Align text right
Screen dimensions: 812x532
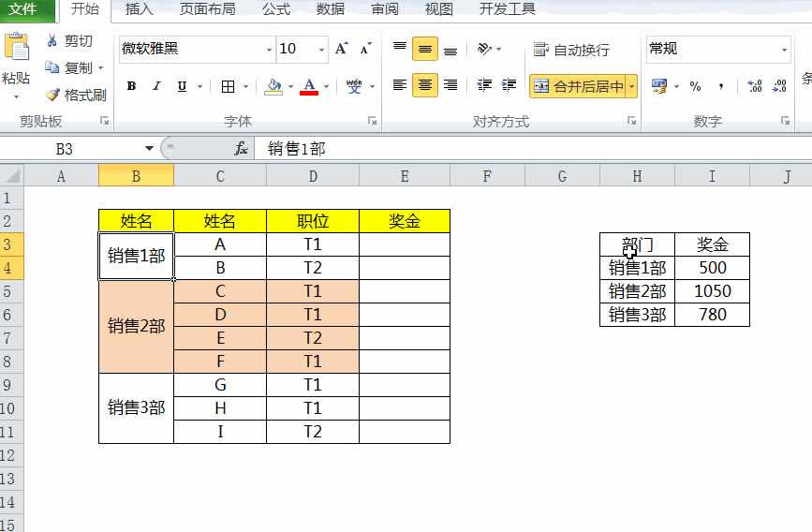pos(450,85)
